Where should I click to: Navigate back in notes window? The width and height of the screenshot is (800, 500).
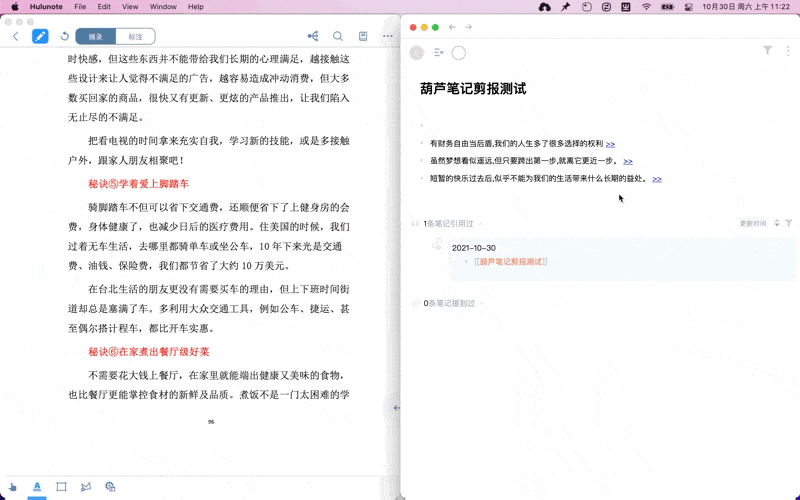point(452,27)
